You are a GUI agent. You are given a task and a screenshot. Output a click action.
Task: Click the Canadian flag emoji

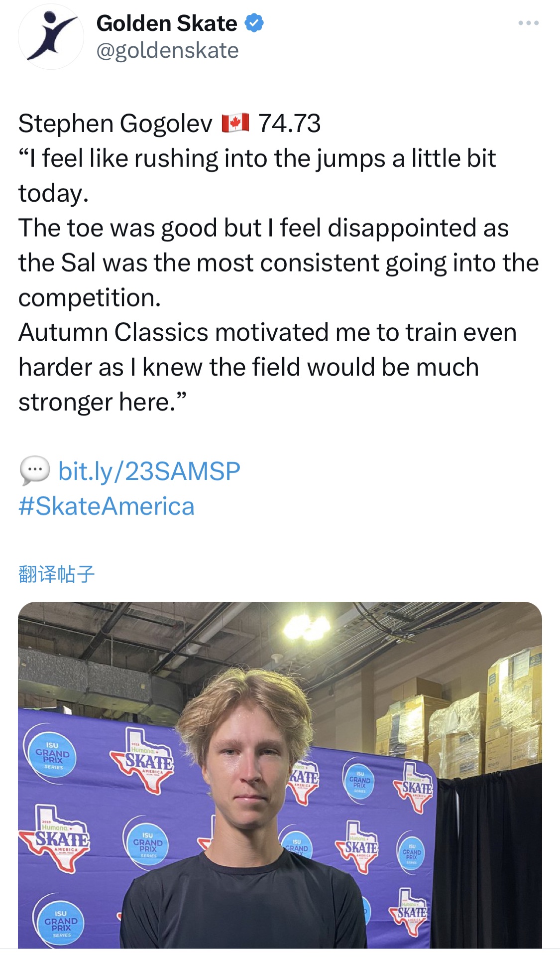coord(235,123)
